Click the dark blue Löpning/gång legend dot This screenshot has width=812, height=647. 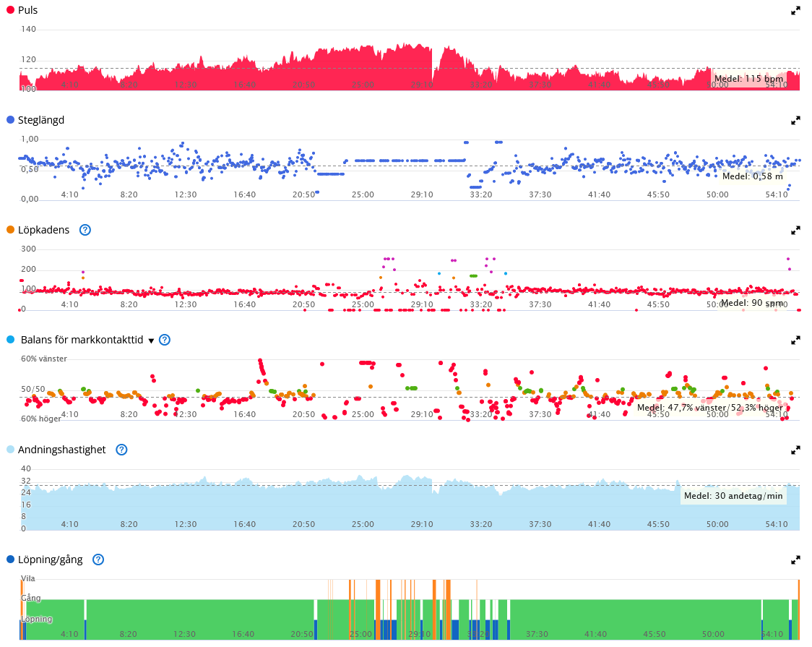pyautogui.click(x=10, y=559)
